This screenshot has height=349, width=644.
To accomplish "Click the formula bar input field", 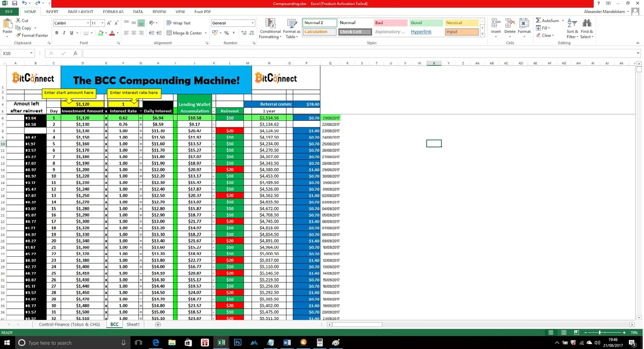I will (360, 53).
